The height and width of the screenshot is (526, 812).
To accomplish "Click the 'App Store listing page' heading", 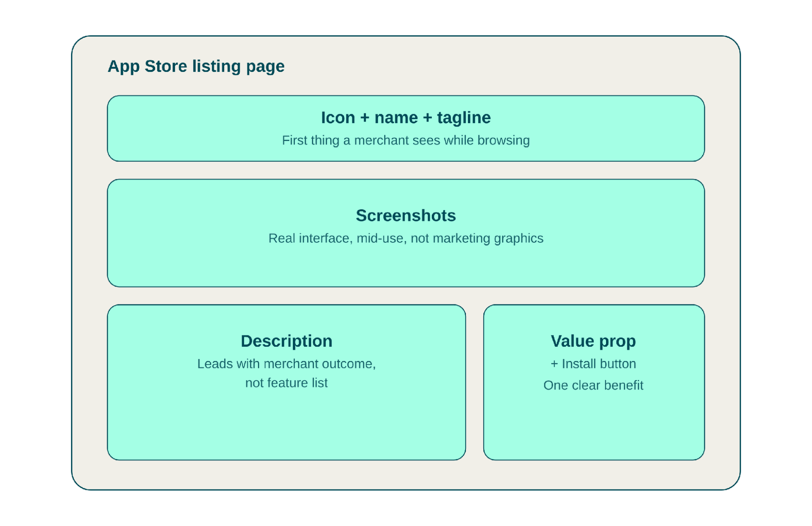I will coord(196,66).
